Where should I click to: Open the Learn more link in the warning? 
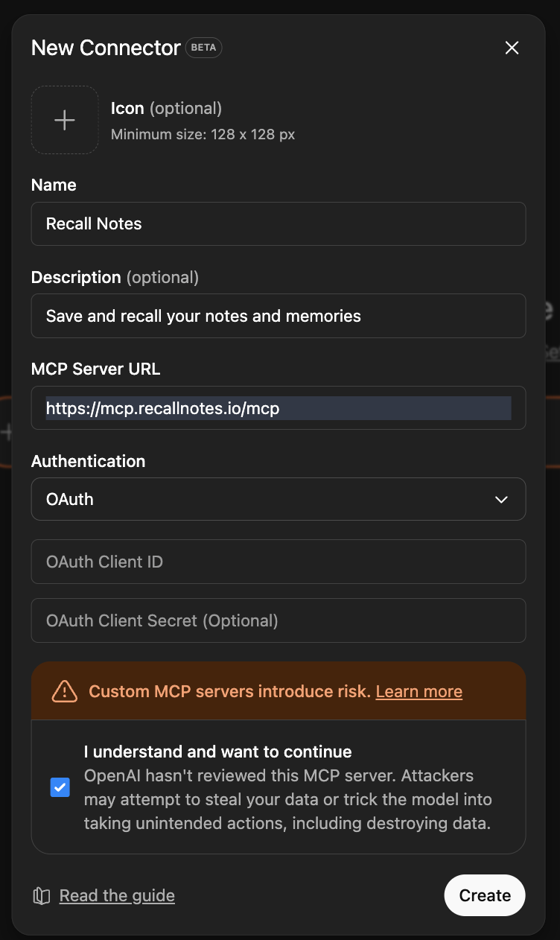(x=419, y=691)
